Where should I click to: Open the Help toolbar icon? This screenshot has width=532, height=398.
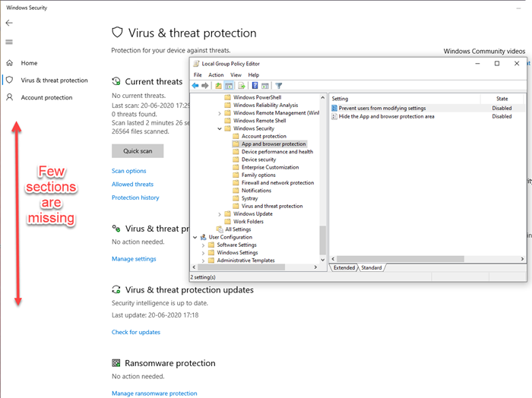click(x=255, y=85)
